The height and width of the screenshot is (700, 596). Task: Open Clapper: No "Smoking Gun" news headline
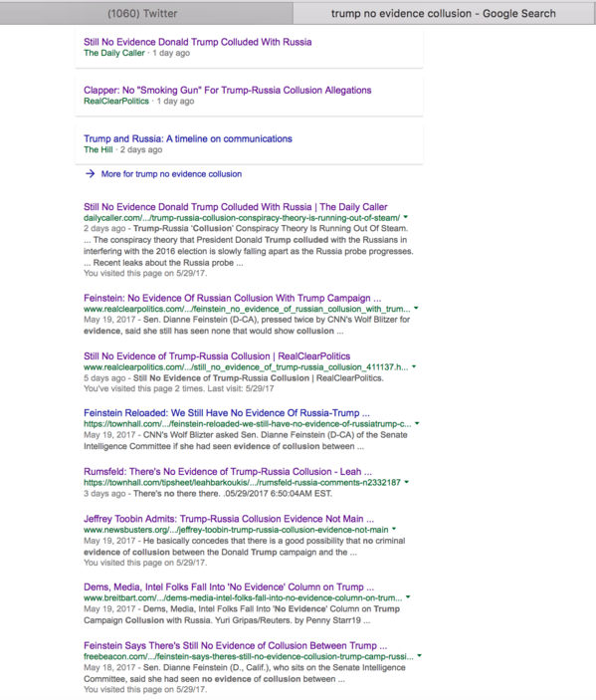point(228,91)
